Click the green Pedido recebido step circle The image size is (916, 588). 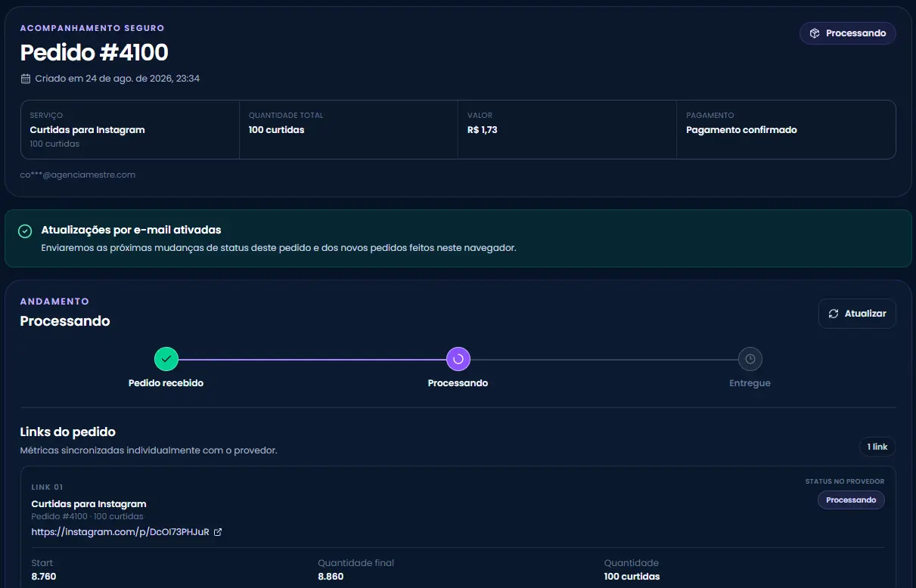166,359
